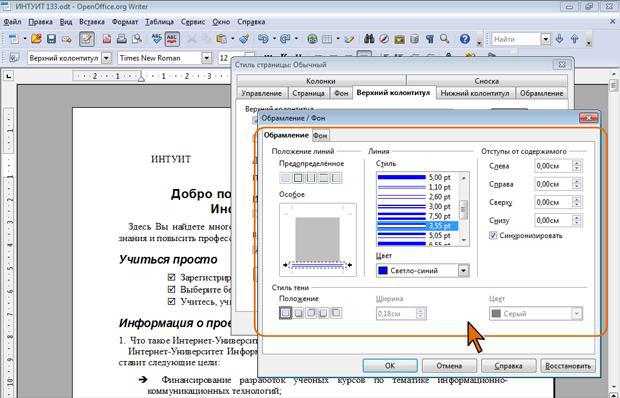Click the Styles and Formatting icon left of style box
Viewport: 620px width, 398px height.
pyautogui.click(x=13, y=58)
